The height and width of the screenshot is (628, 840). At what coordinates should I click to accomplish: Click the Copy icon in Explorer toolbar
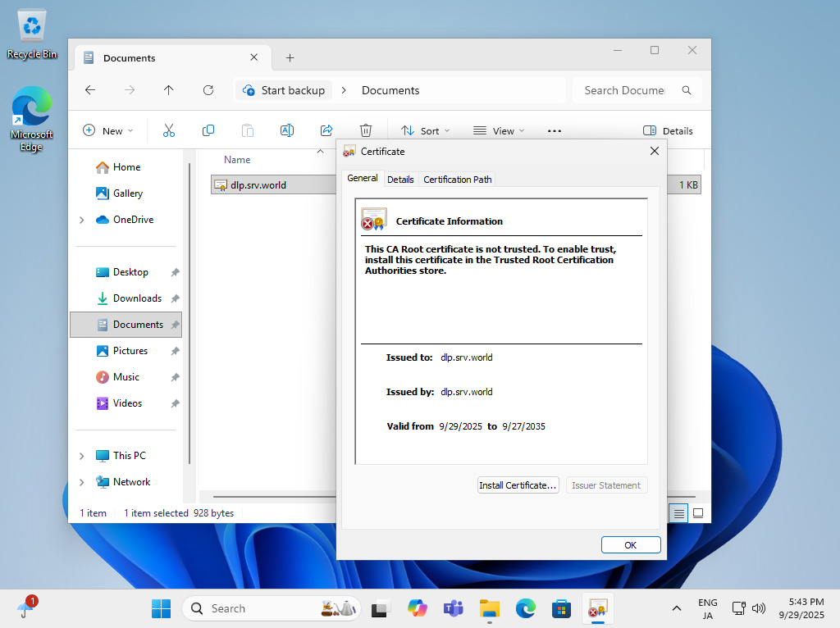pyautogui.click(x=208, y=130)
